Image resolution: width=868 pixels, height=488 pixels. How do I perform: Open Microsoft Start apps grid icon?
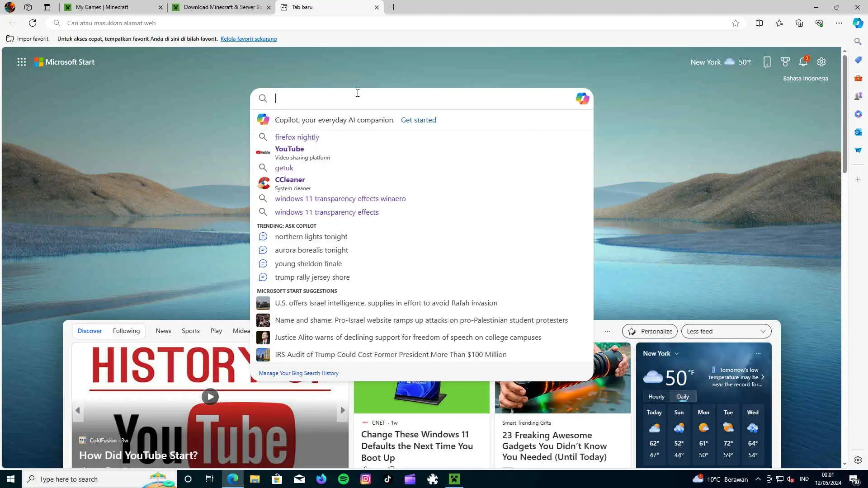point(21,62)
